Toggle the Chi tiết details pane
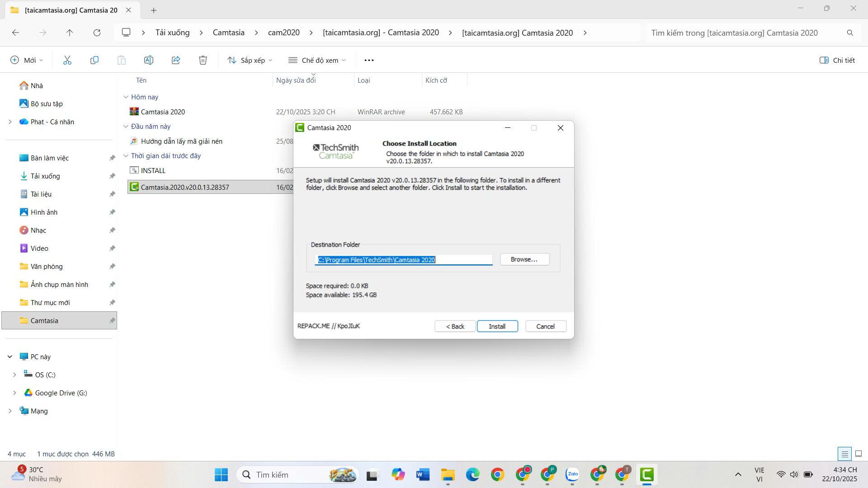 pos(837,60)
